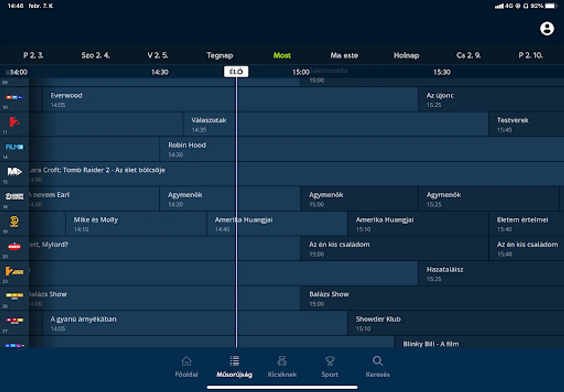Select the V 2. 5. date tab
Image resolution: width=564 pixels, height=392 pixels.
tap(158, 55)
